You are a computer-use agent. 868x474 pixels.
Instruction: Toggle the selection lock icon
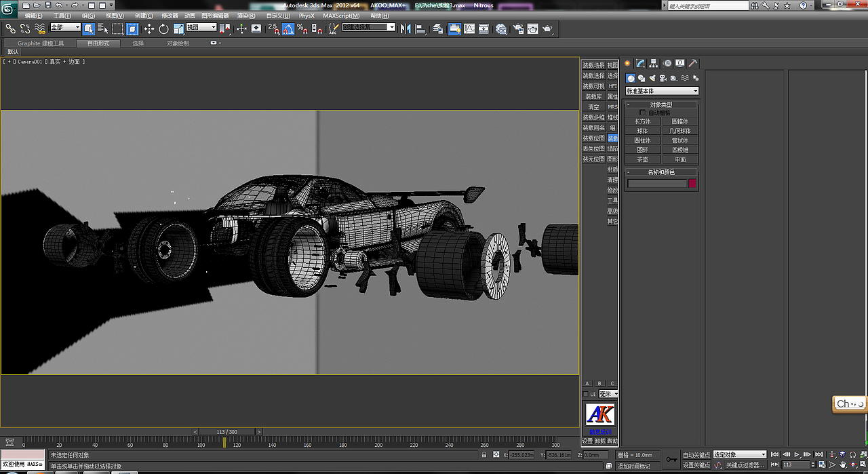(x=484, y=455)
